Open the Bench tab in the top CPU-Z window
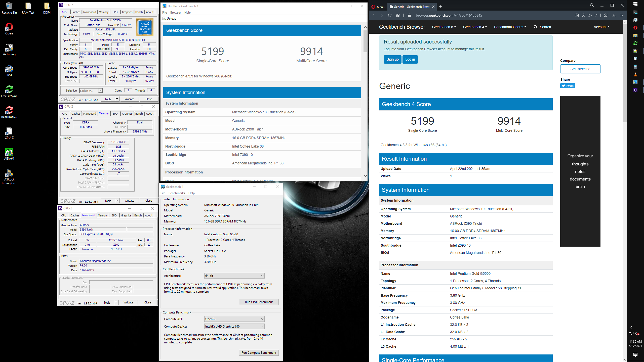 coord(139,12)
